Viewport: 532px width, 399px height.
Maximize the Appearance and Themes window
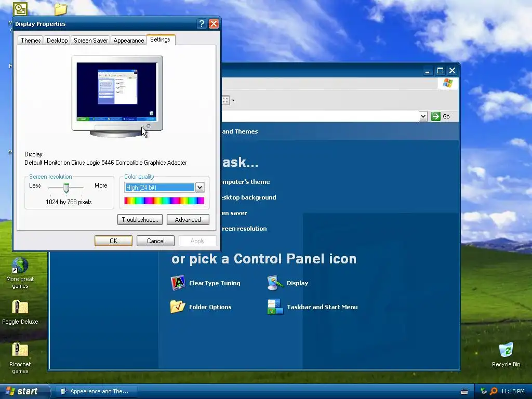[x=440, y=71]
